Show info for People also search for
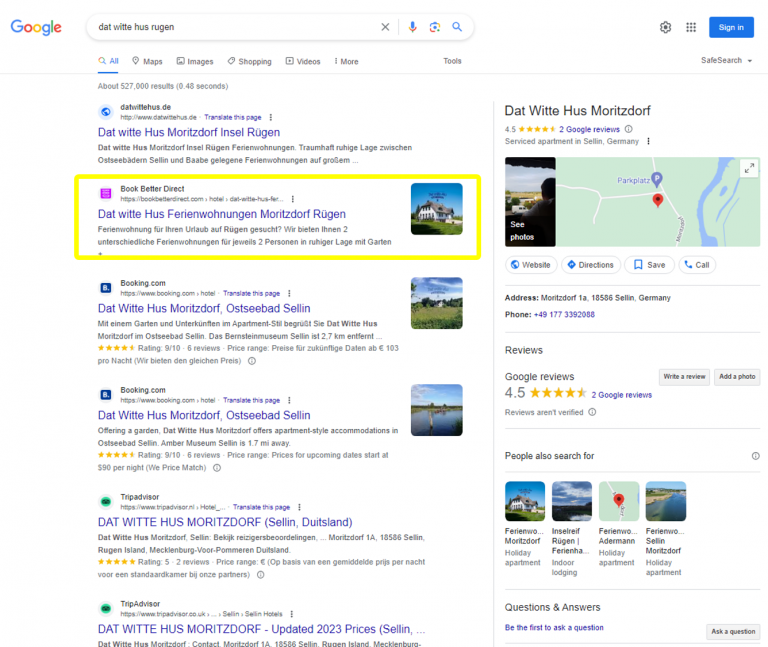The height and width of the screenshot is (647, 768). coord(756,456)
